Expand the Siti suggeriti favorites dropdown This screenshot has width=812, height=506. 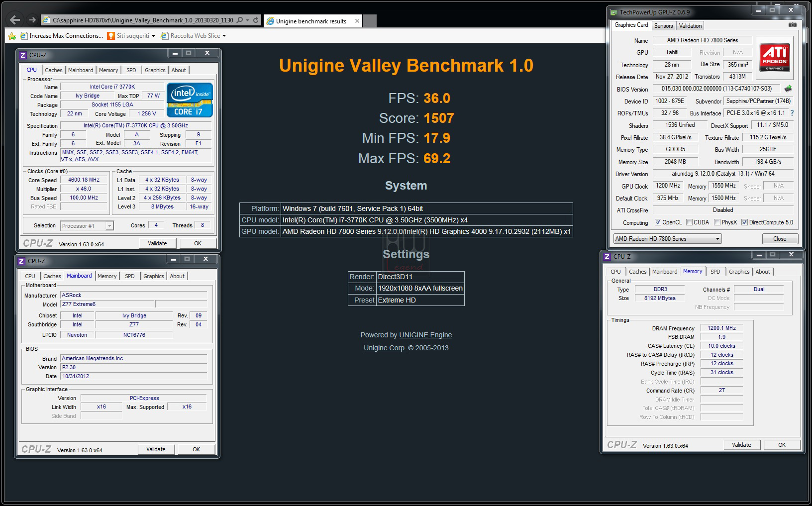(153, 36)
